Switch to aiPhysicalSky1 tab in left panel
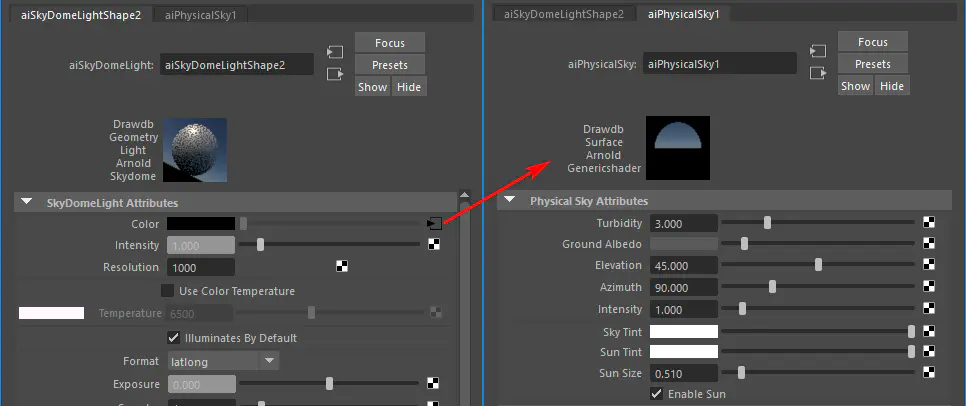The image size is (966, 406). pos(207,15)
